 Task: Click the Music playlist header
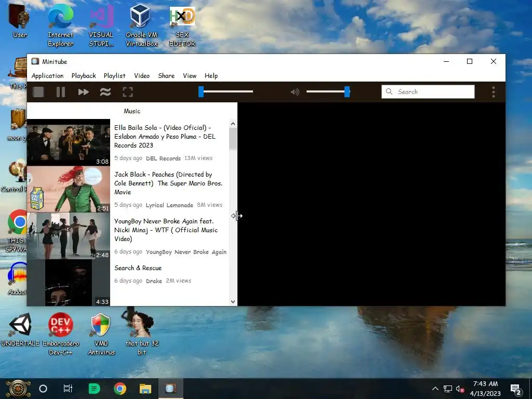pyautogui.click(x=132, y=111)
